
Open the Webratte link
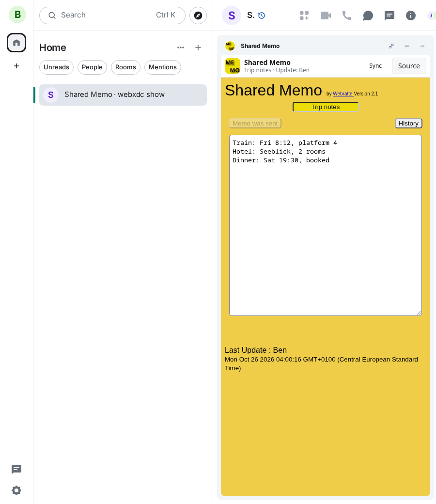343,94
